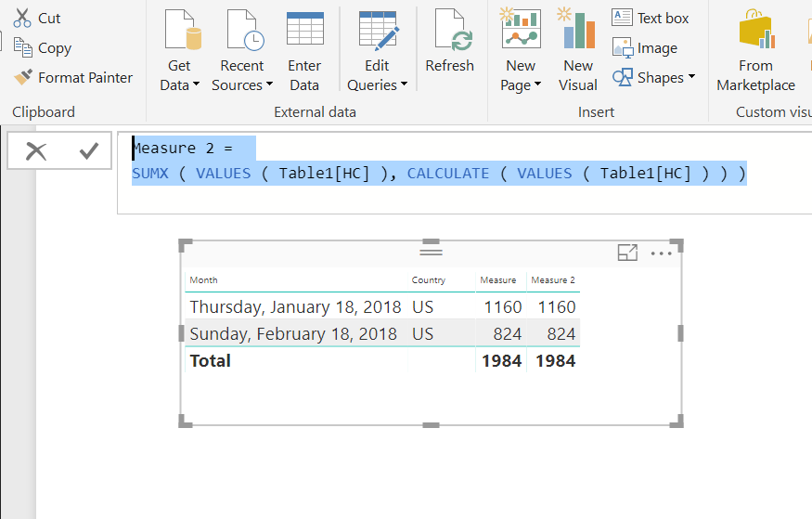
Task: Click the 1160 value under Measure 2
Action: coord(557,306)
